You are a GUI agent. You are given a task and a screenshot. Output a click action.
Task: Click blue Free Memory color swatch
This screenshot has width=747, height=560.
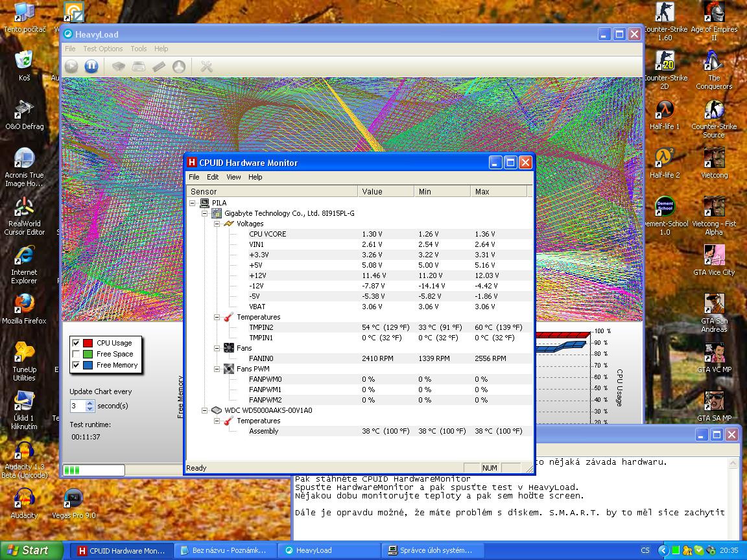[88, 366]
